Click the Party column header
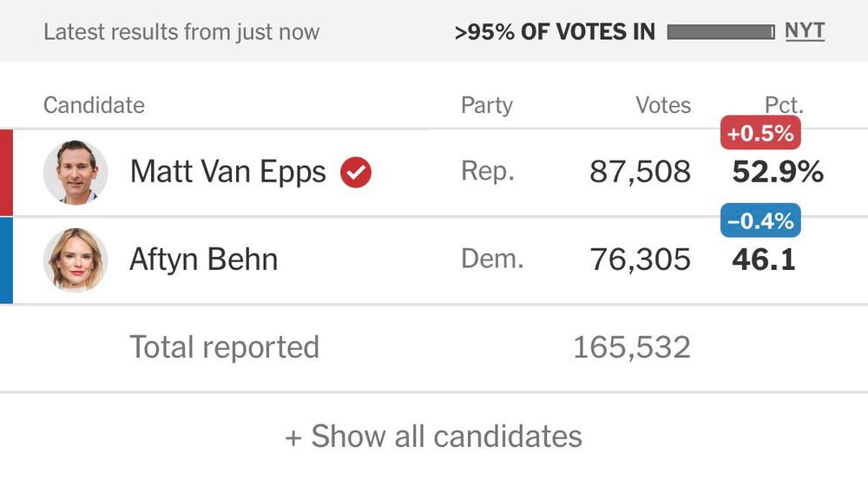 tap(486, 106)
